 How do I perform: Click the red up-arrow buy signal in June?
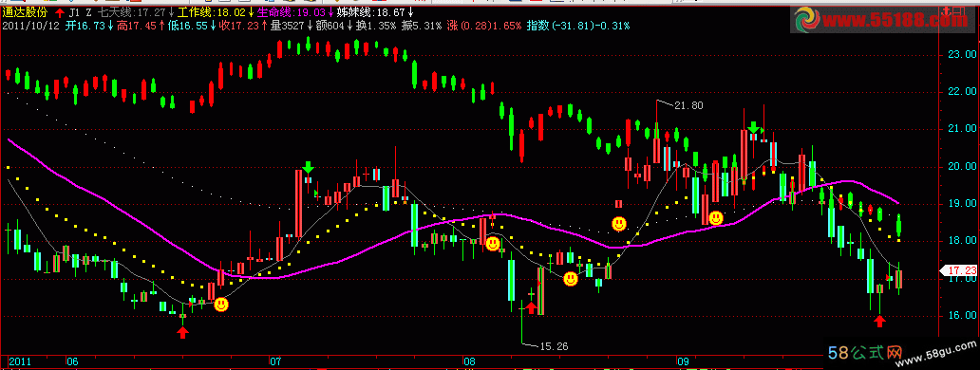pyautogui.click(x=182, y=332)
